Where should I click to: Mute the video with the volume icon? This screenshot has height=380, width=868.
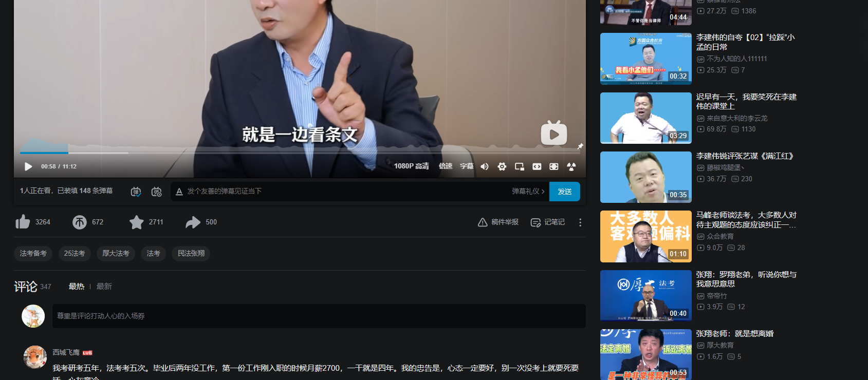point(485,166)
